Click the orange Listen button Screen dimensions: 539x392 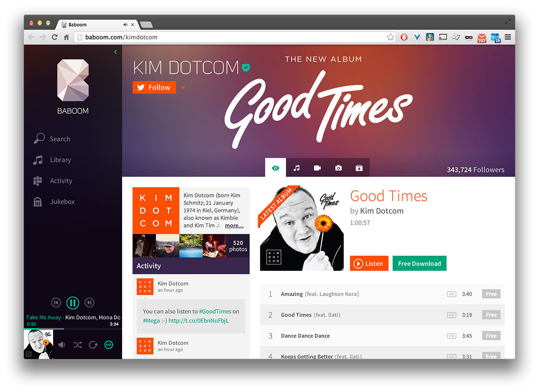click(x=369, y=263)
